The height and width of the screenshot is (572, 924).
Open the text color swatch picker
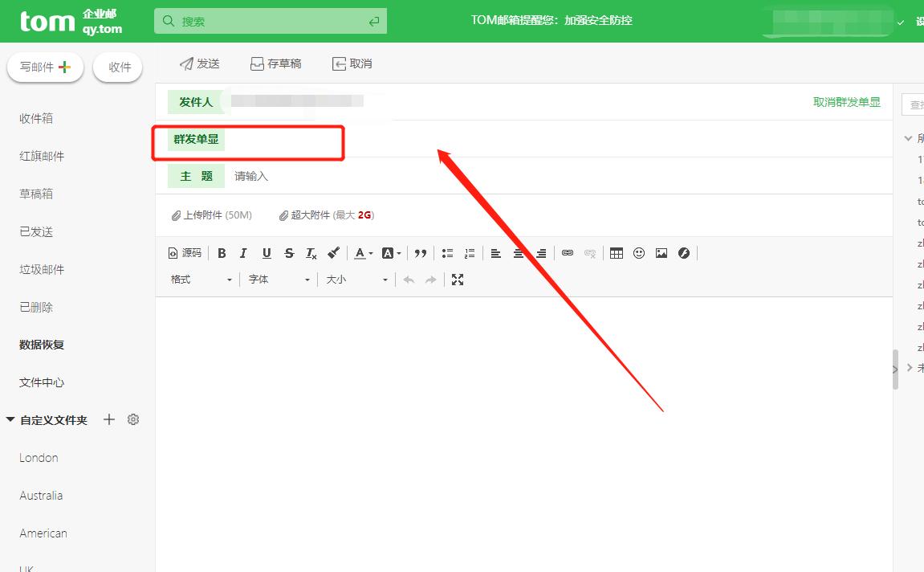[360, 252]
